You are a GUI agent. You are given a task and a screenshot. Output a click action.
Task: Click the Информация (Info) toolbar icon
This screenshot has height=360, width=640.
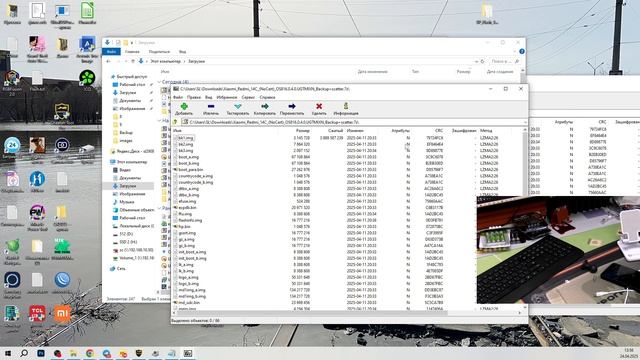pos(346,106)
